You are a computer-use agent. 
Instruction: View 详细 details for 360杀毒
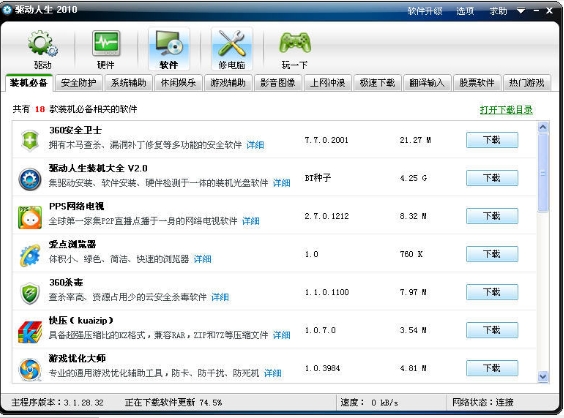[x=220, y=297]
